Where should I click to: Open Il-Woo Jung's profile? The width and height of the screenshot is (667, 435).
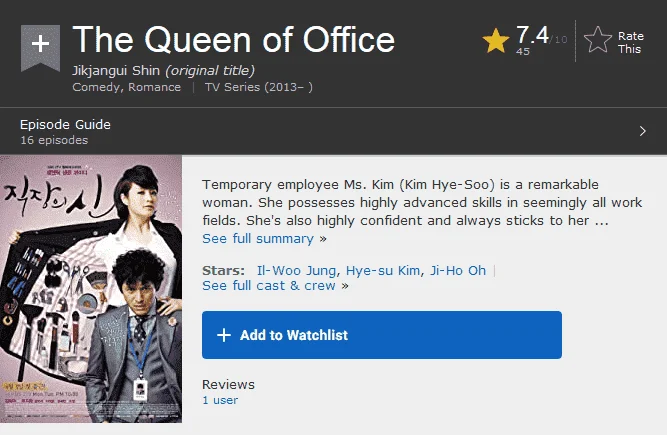pos(296,270)
